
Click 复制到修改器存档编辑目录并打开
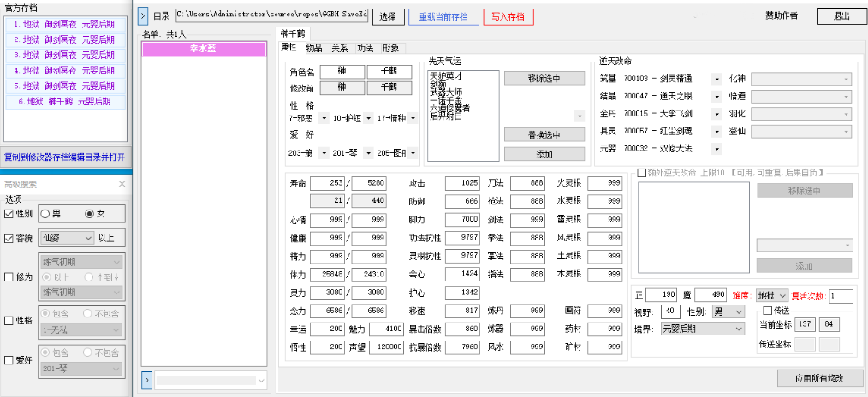[x=65, y=157]
